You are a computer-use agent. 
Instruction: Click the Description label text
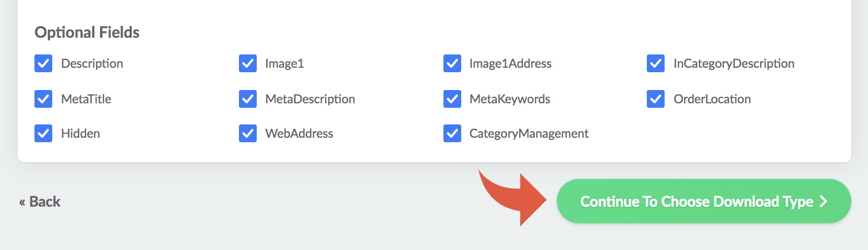(92, 63)
